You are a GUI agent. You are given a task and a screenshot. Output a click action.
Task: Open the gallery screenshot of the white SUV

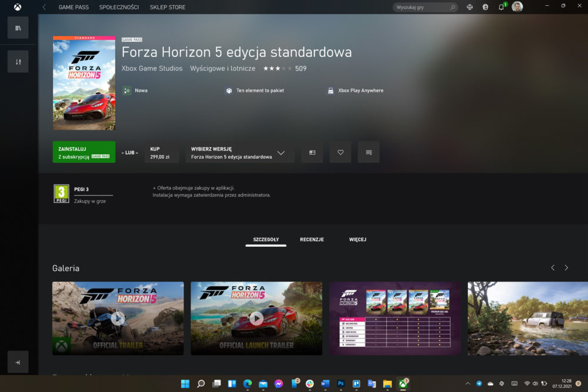[527, 318]
